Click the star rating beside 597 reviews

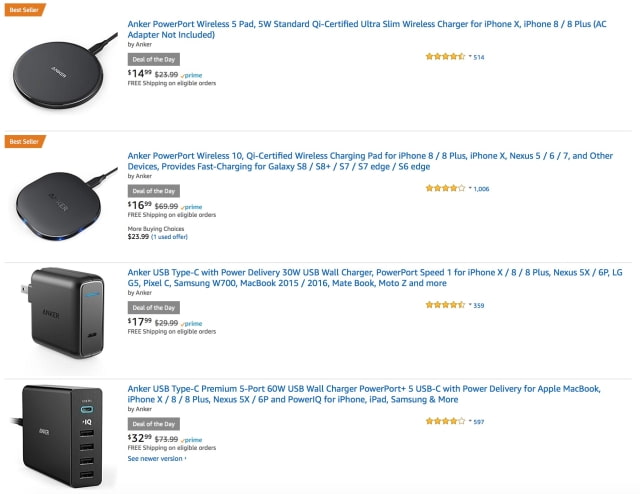[x=445, y=422]
